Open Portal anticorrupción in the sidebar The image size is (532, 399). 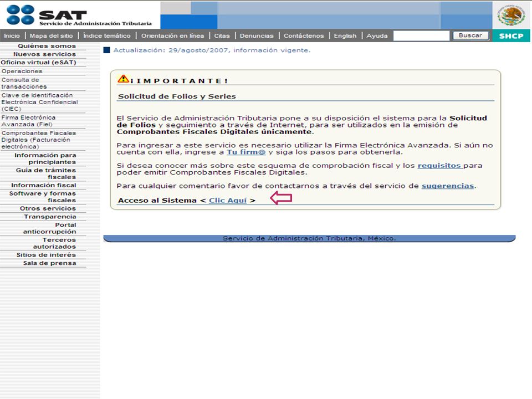49,228
